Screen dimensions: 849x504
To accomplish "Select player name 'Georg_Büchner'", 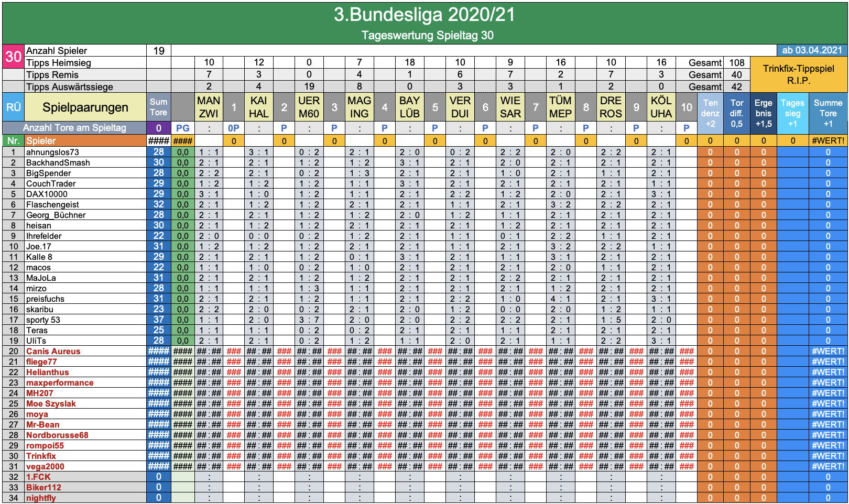I will click(x=56, y=215).
